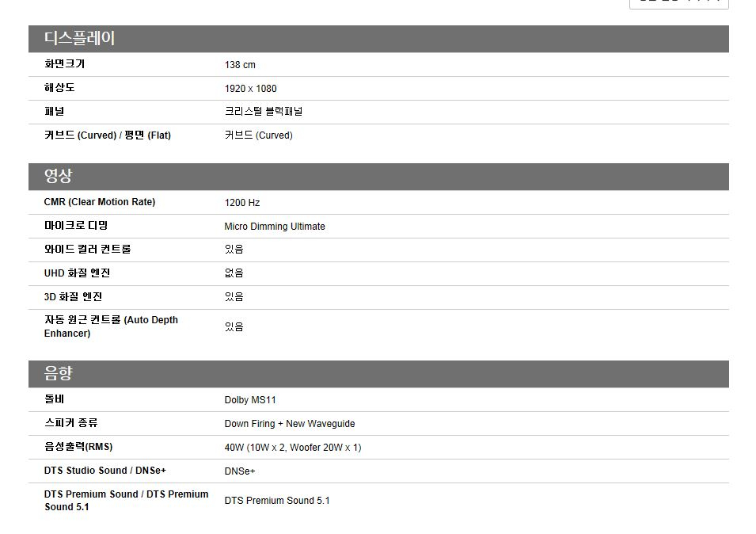This screenshot has width=756, height=534.
Task: Click the DTS Premium Sound 5.1 value
Action: pyautogui.click(x=278, y=500)
